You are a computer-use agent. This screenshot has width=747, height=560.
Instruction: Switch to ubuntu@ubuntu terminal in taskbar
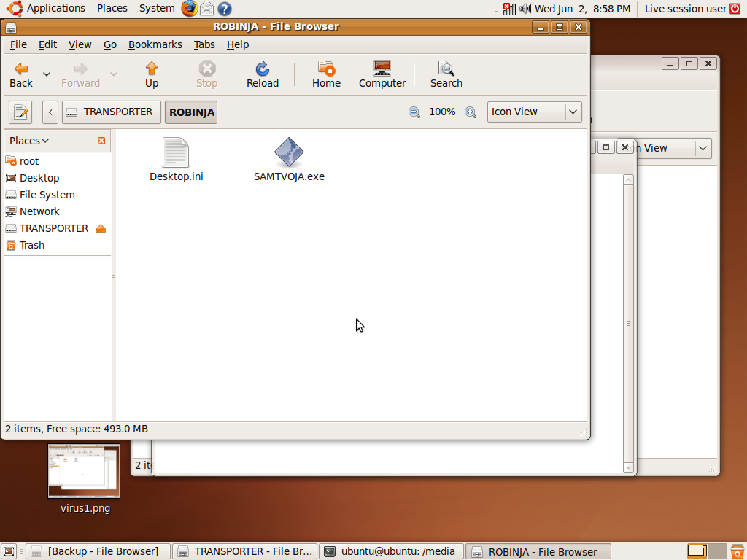tap(392, 551)
